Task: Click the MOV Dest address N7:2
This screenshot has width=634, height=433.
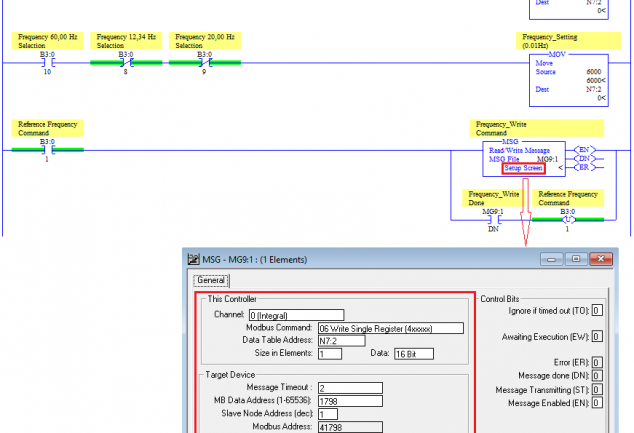Action: pyautogui.click(x=594, y=89)
